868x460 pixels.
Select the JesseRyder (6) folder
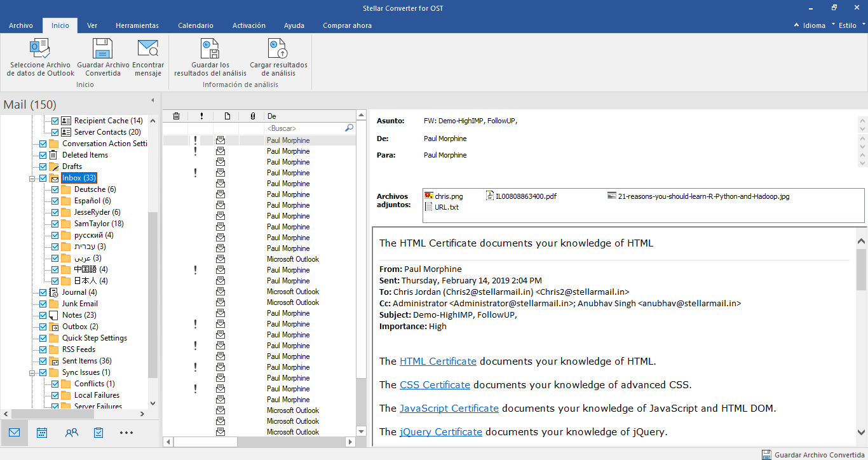click(97, 212)
